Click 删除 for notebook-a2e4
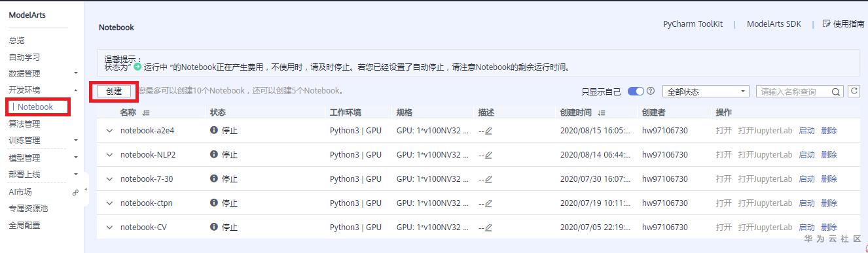Image resolution: width=868 pixels, height=253 pixels. [x=829, y=131]
